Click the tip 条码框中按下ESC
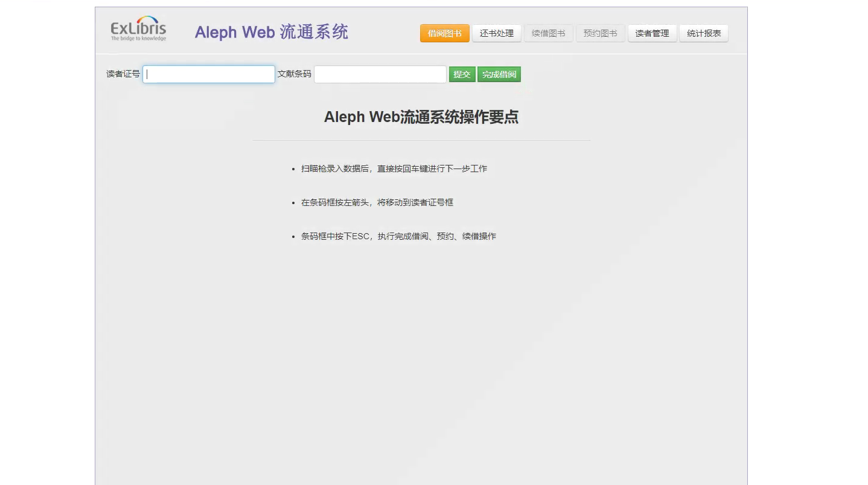Image resolution: width=868 pixels, height=485 pixels. 398,236
